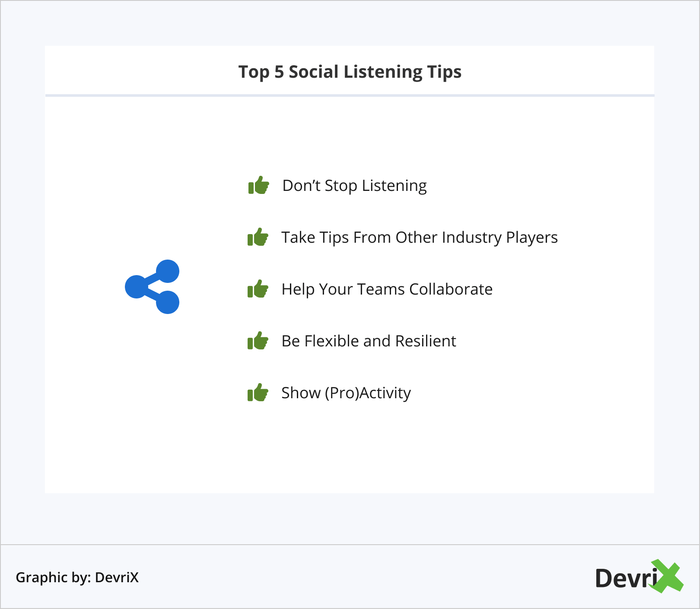Click thumbs-up beside Help Your Teams Collaborate
The width and height of the screenshot is (700, 609).
[x=258, y=289]
